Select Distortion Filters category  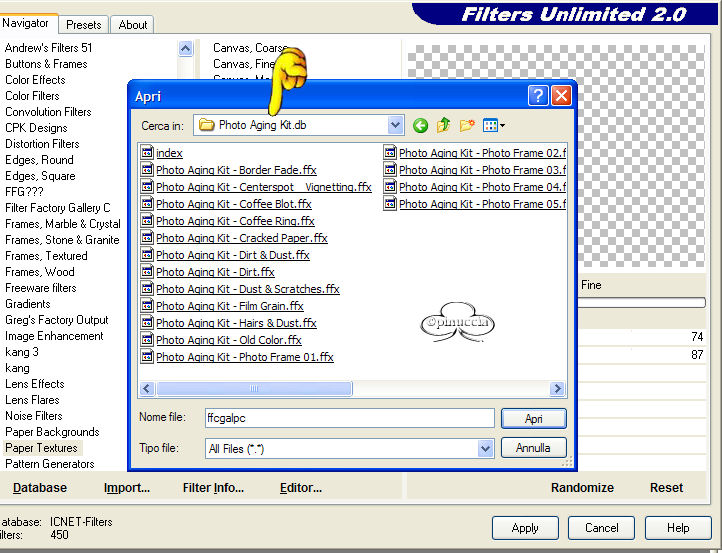(42, 144)
